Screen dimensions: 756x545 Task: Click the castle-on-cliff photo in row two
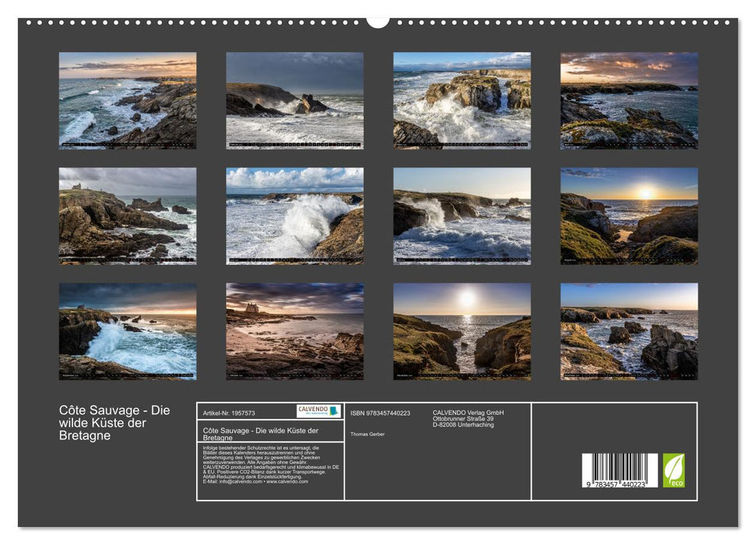click(128, 216)
